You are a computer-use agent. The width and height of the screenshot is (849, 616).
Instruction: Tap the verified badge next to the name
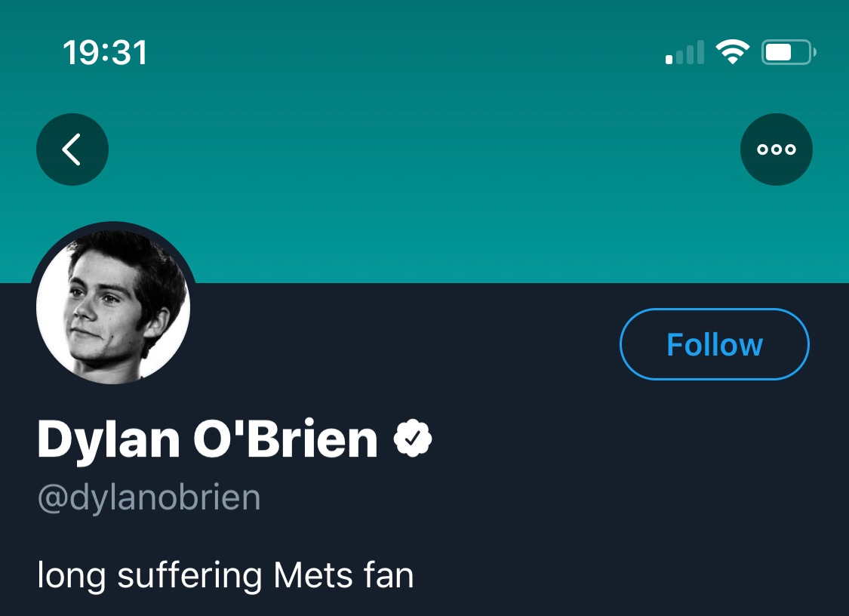point(413,439)
